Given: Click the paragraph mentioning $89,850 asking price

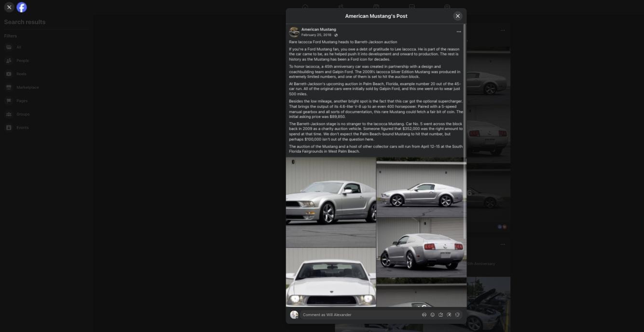Looking at the screenshot, I should (x=376, y=109).
